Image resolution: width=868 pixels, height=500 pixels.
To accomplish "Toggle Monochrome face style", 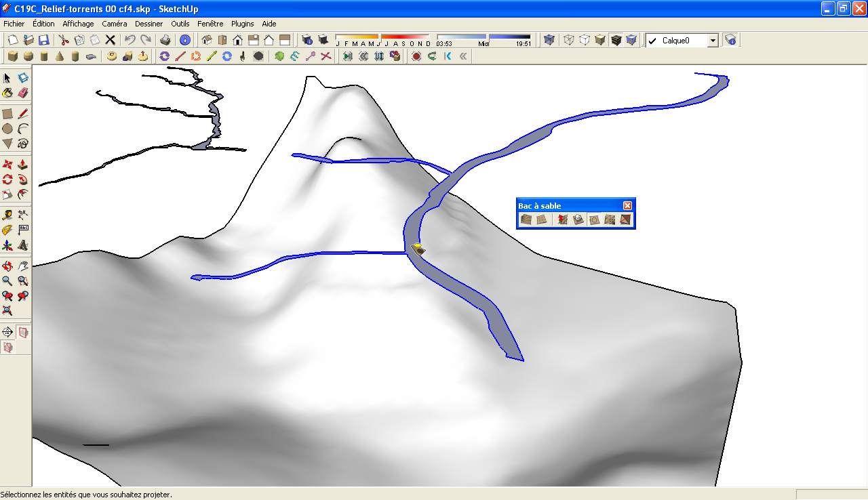I will click(631, 40).
